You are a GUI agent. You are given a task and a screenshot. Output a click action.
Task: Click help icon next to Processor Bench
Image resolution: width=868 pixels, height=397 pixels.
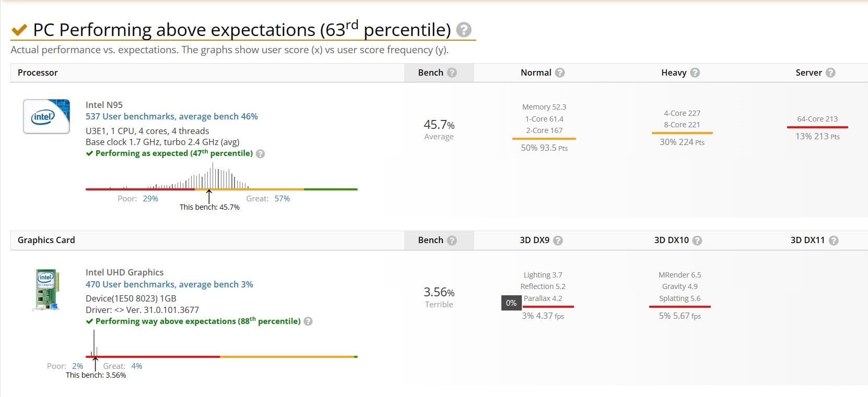click(452, 73)
